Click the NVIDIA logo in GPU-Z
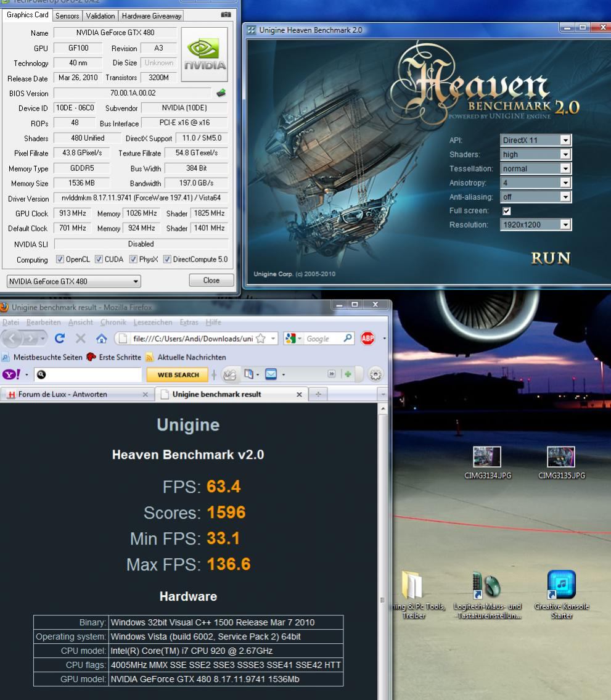611x700 pixels. point(205,54)
